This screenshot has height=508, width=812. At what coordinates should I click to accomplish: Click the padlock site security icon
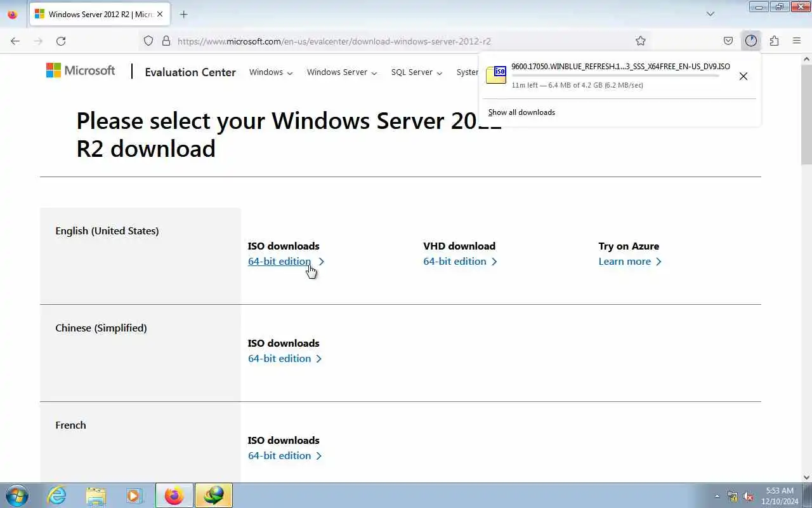pos(166,41)
